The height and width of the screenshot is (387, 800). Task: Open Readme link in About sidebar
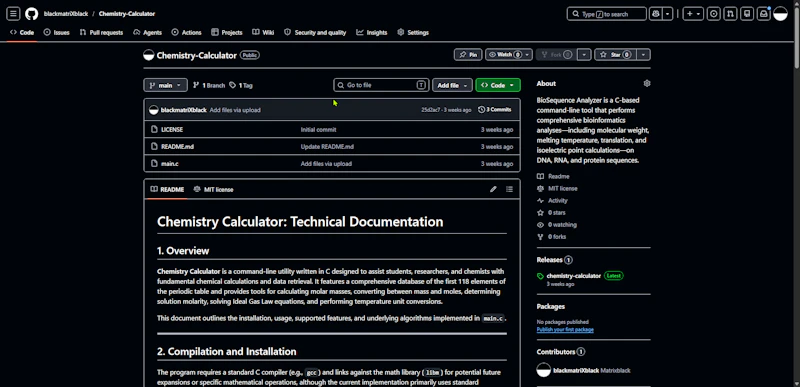click(x=554, y=176)
